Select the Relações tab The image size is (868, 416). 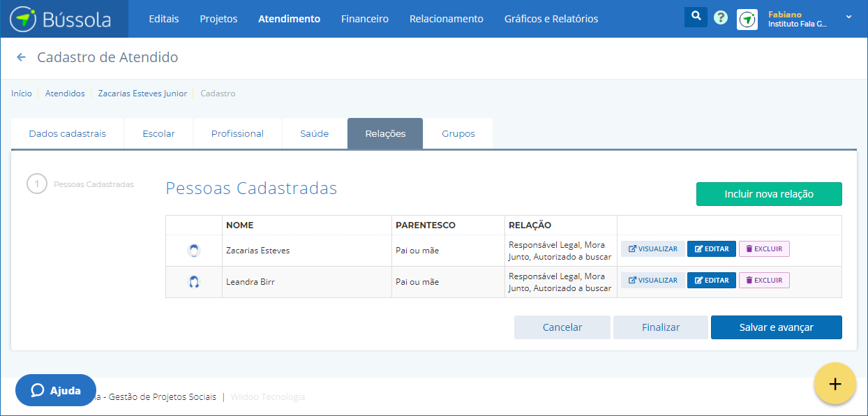click(385, 133)
